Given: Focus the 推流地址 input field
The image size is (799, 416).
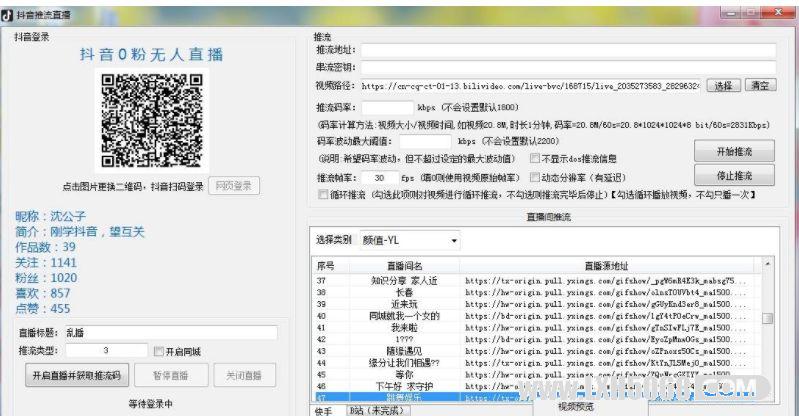Looking at the screenshot, I should tap(569, 50).
